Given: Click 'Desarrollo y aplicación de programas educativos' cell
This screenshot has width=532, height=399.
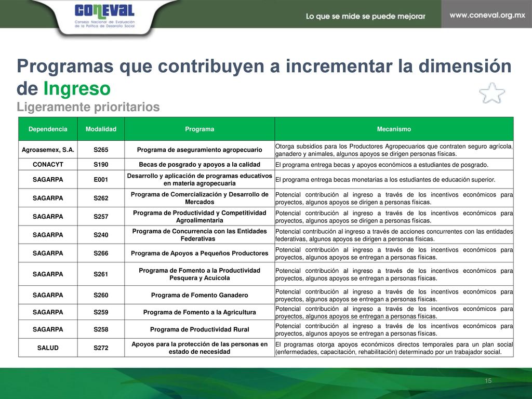Looking at the screenshot, I should (199, 179).
